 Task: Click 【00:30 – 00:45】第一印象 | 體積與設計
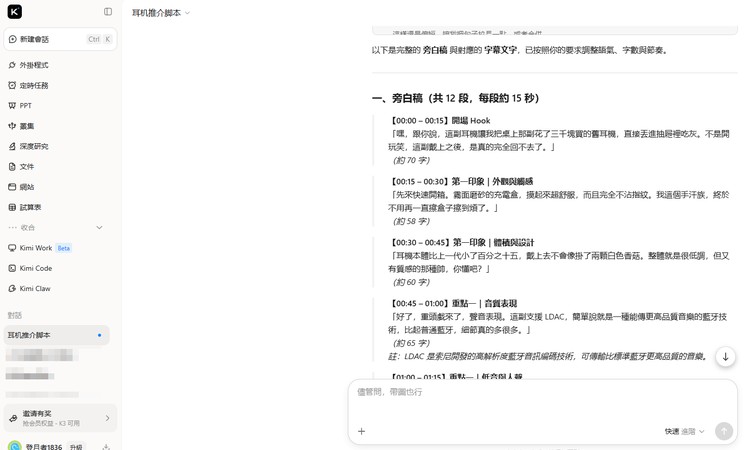462,242
